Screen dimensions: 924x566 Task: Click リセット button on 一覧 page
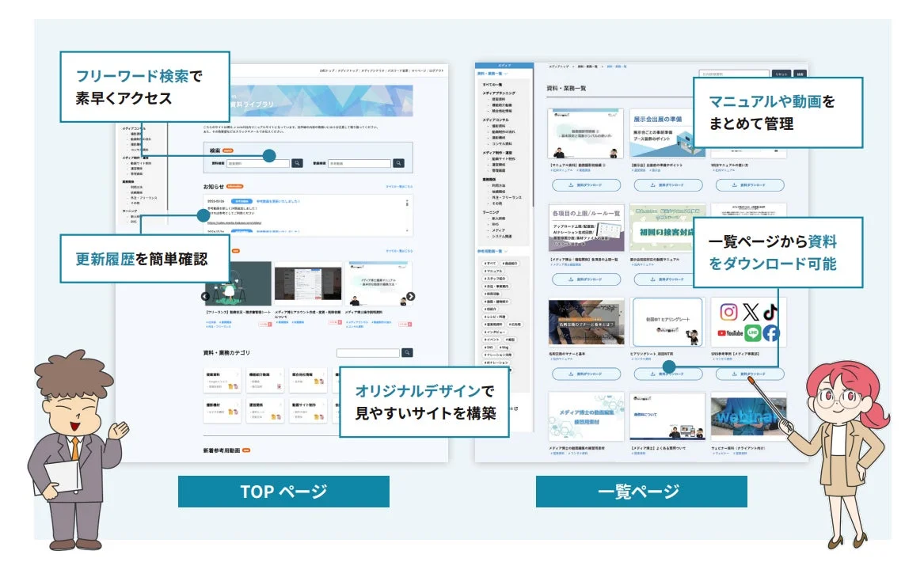[781, 74]
